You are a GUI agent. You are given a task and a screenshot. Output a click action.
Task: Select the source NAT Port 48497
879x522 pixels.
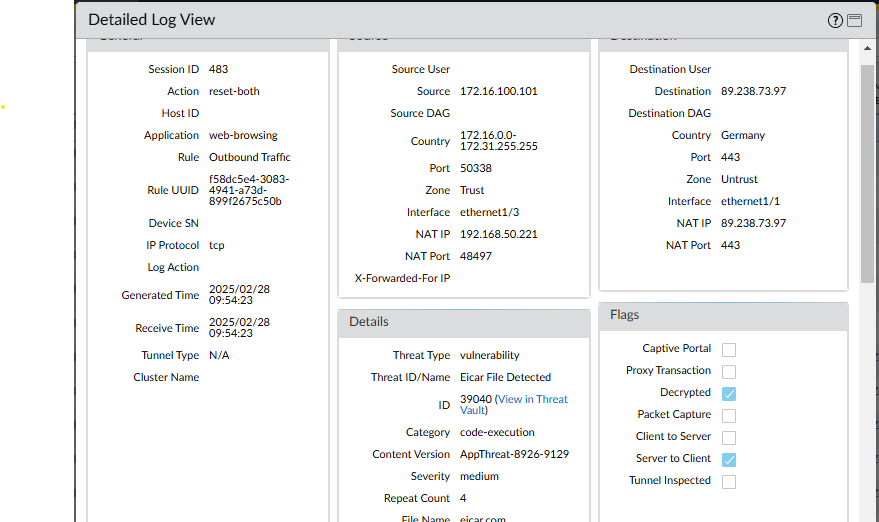(476, 256)
